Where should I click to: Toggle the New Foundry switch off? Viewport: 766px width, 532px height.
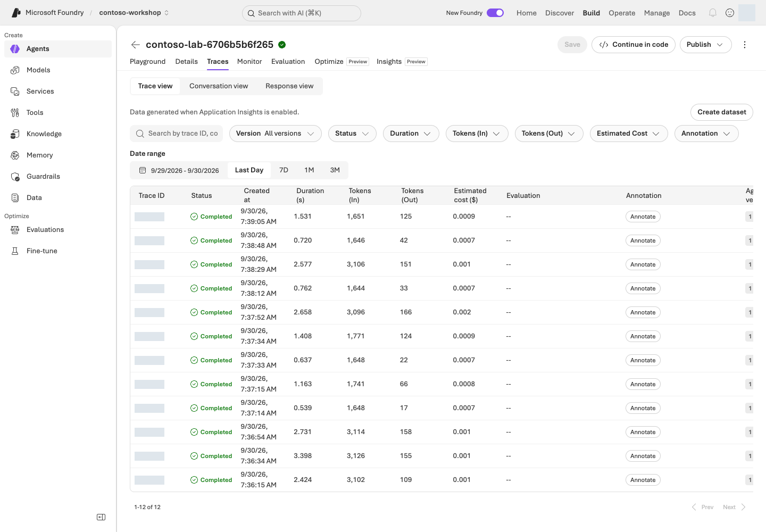tap(495, 13)
